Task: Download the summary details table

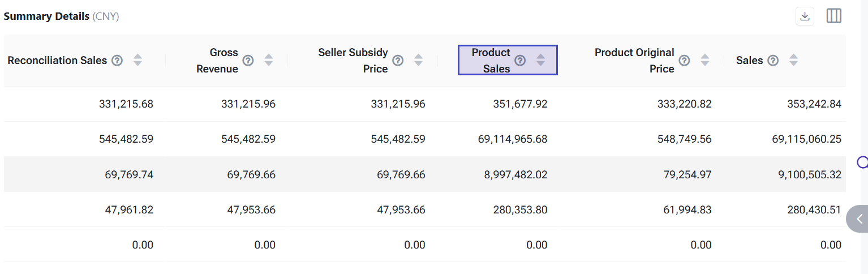Action: pos(805,16)
